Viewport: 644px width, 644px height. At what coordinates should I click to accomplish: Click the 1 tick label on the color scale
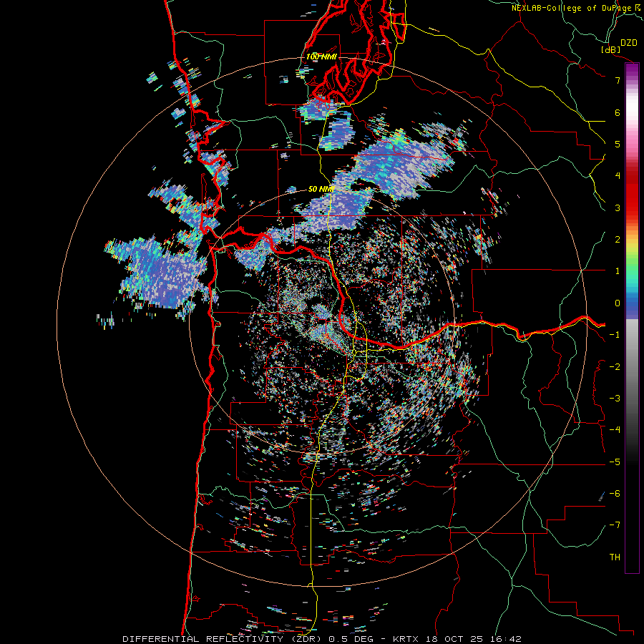[618, 271]
